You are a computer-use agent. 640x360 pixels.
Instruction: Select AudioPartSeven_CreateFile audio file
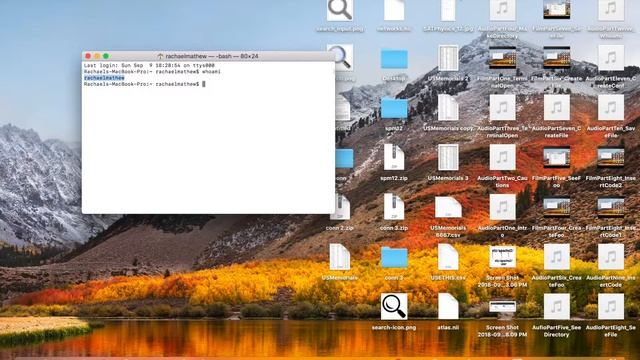(556, 107)
